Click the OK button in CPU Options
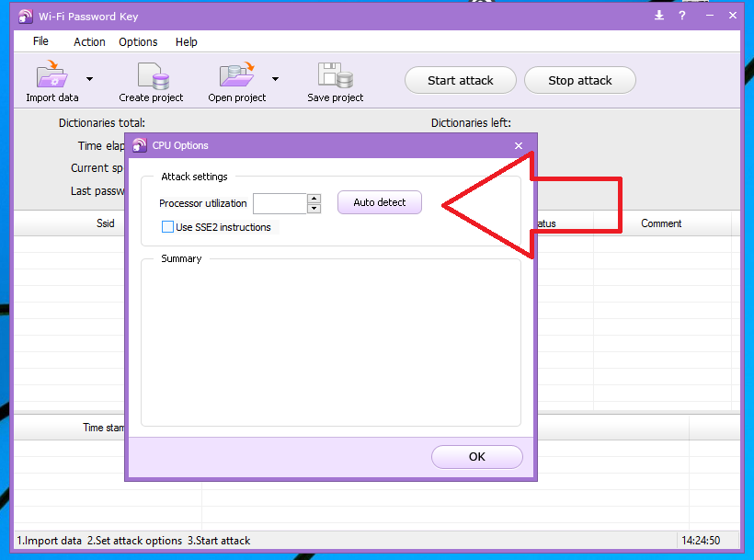Viewport: 754px width, 560px height. pyautogui.click(x=476, y=457)
